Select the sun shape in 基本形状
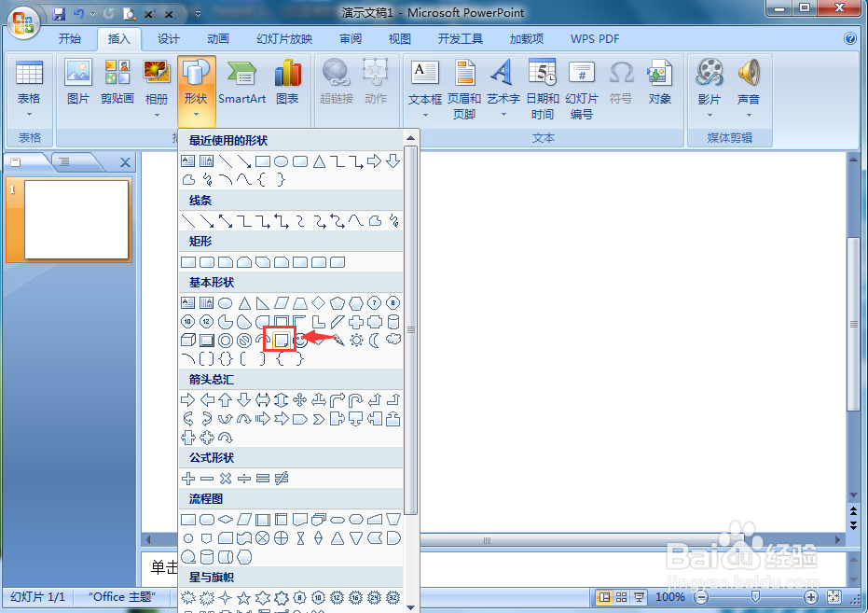Image resolution: width=868 pixels, height=613 pixels. pos(356,340)
